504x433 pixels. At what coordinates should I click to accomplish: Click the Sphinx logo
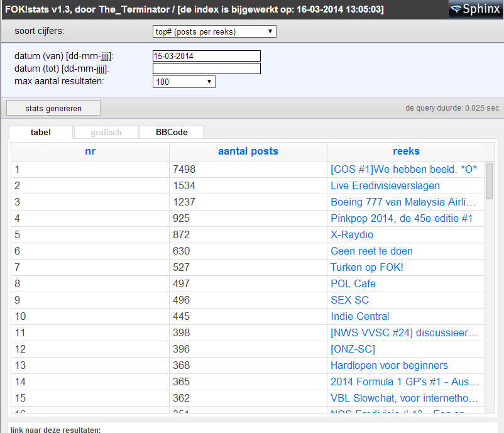[x=476, y=9]
